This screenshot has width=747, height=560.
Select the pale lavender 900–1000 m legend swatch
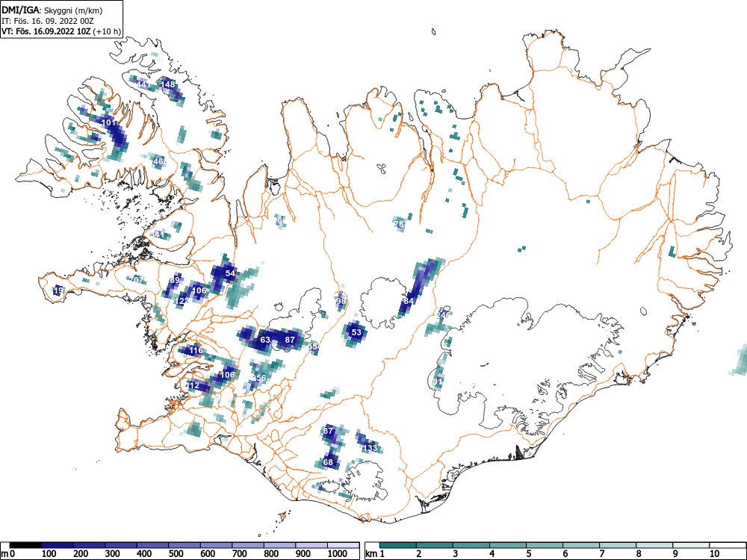[311, 545]
